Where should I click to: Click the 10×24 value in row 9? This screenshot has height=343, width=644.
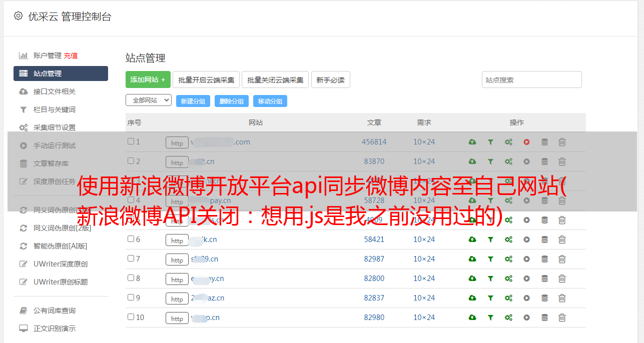point(424,298)
